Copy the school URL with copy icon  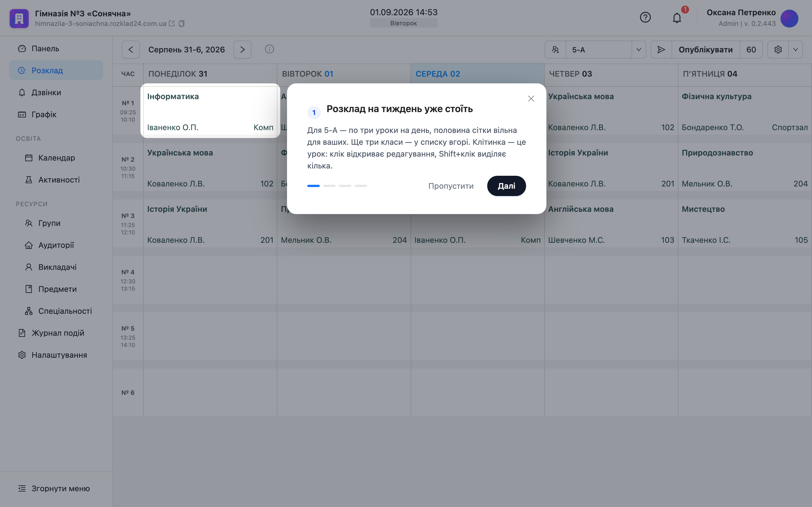(182, 23)
